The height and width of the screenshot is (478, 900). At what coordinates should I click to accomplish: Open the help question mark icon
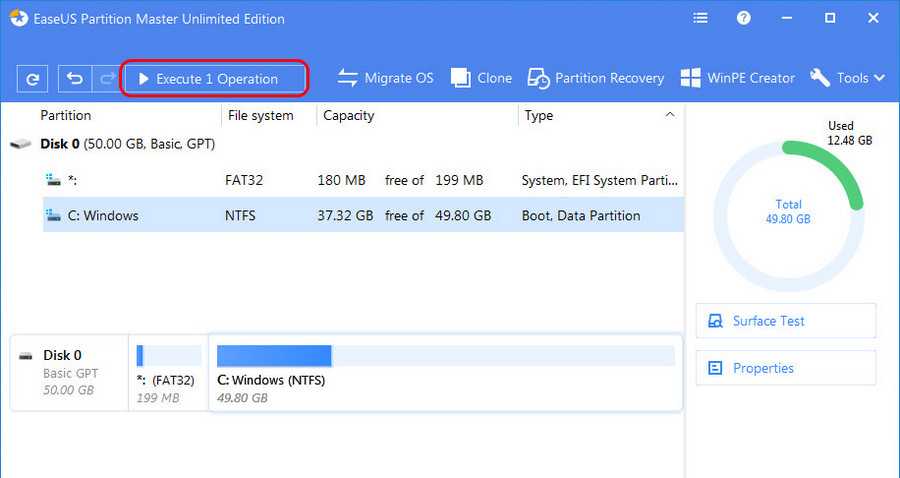tap(744, 19)
